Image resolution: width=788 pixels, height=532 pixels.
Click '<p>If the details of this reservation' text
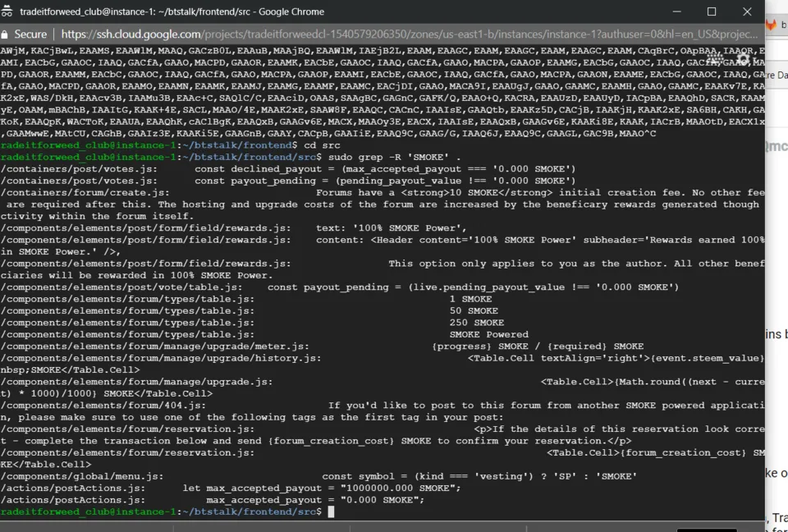(x=619, y=429)
